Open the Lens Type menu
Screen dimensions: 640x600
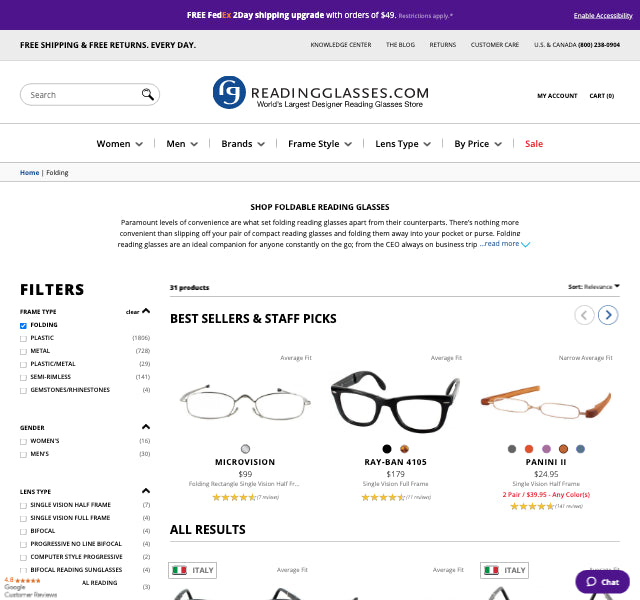point(403,144)
